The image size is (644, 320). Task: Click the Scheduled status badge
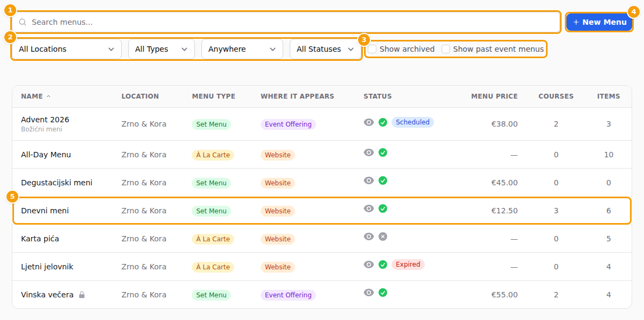[412, 122]
